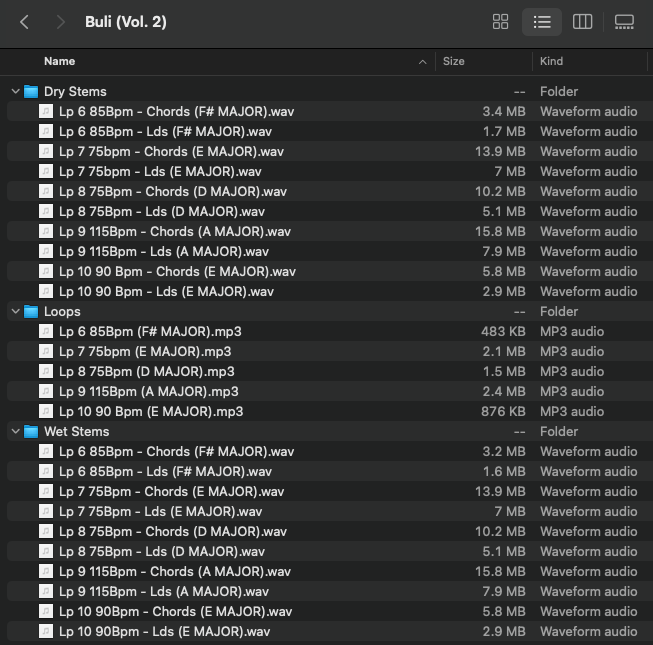Collapse the Loops folder
653x645 pixels.
click(16, 311)
